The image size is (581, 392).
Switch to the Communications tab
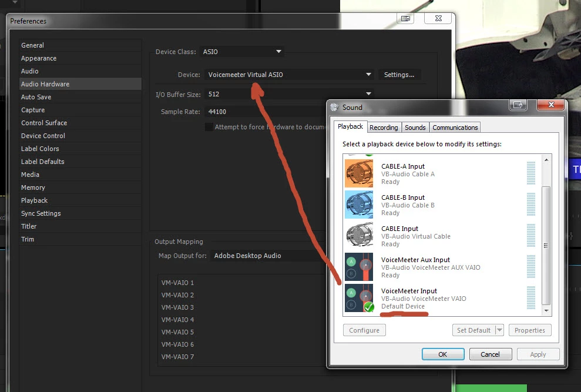[x=455, y=128]
